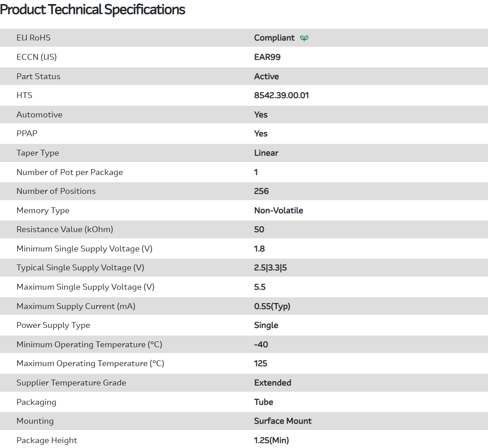The width and height of the screenshot is (488, 448).
Task: Click the Compliant value text
Action: pyautogui.click(x=274, y=38)
